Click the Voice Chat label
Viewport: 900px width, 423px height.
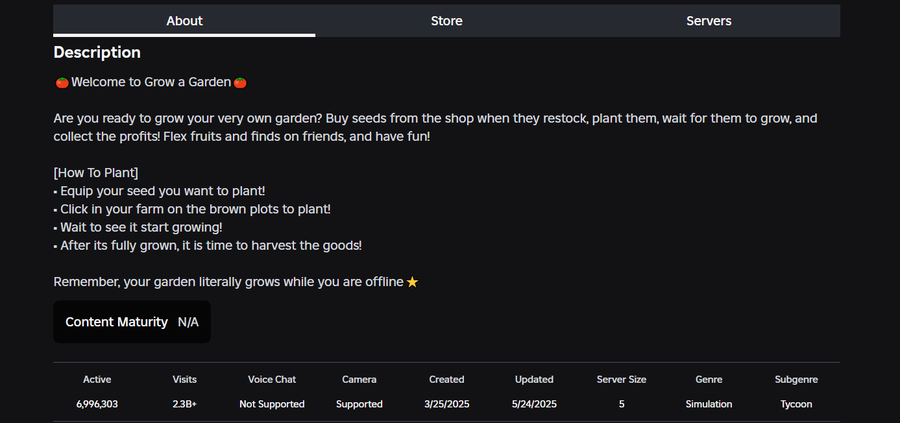coord(272,379)
